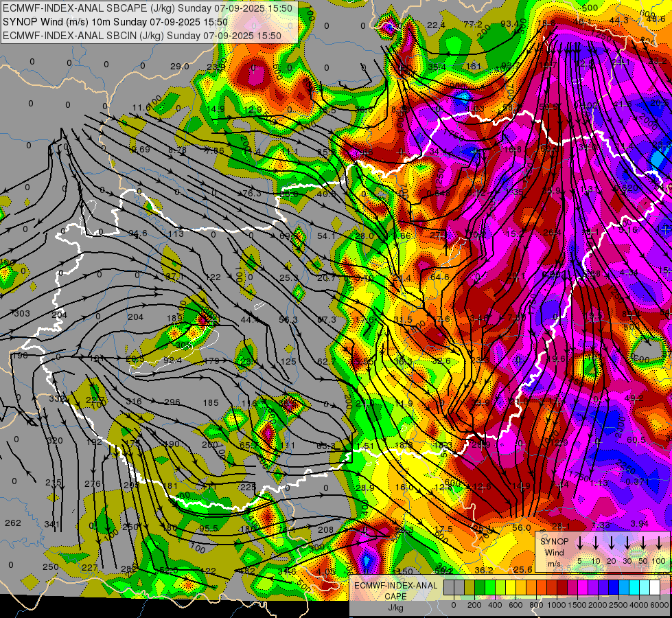672x618 pixels.
Task: Click the 1500 tick label in CAPE legend
Action: tap(577, 605)
